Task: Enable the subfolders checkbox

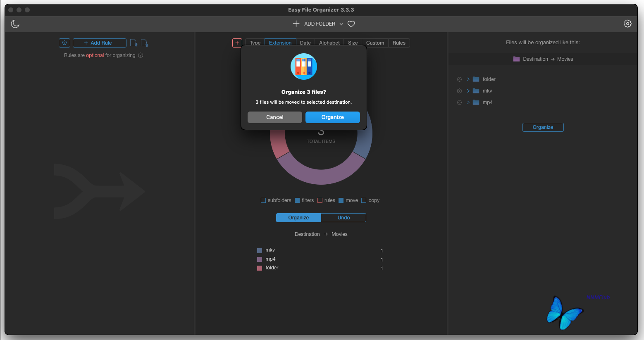Action: click(263, 200)
